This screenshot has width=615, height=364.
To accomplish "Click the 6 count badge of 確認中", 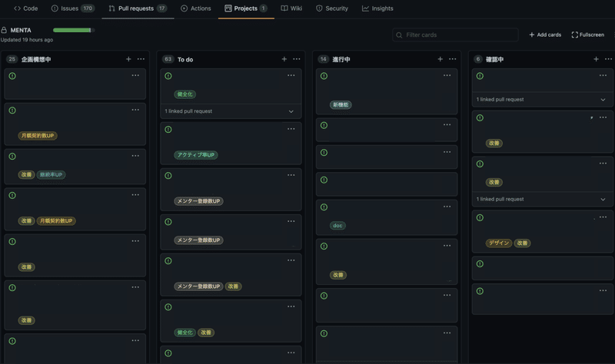I will pyautogui.click(x=477, y=59).
